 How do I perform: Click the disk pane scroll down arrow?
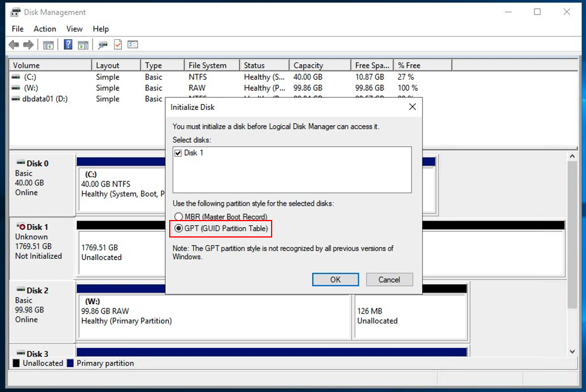point(572,351)
